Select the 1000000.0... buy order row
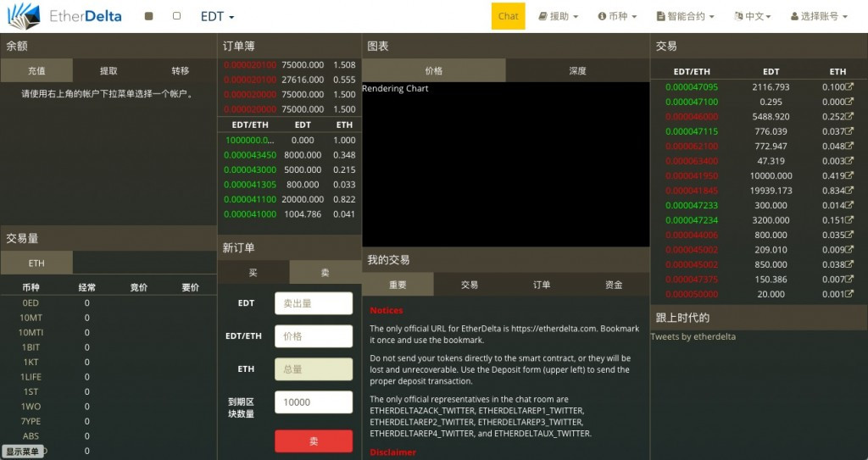The image size is (868, 460). click(290, 140)
